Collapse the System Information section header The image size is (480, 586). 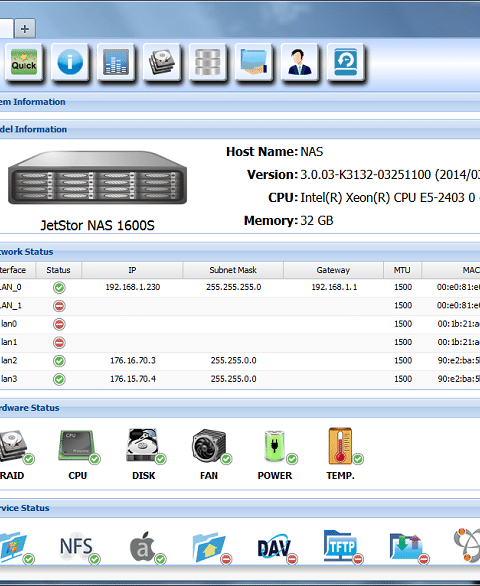pos(240,102)
